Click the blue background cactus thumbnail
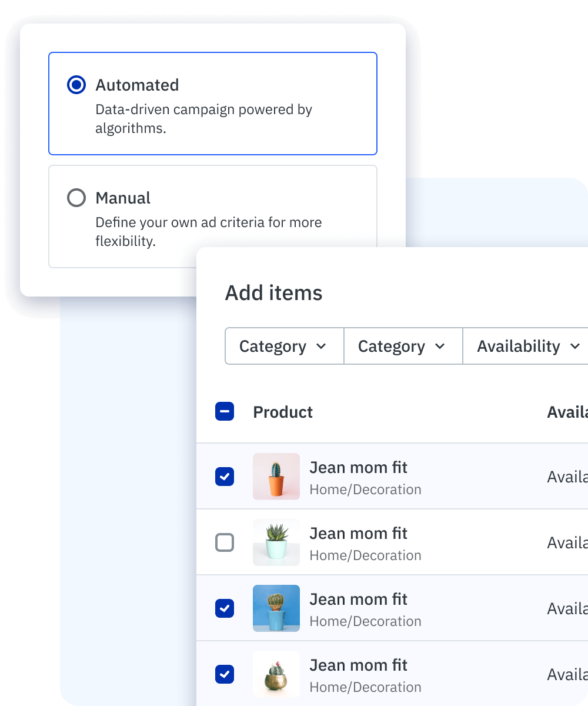Image resolution: width=588 pixels, height=706 pixels. (x=276, y=608)
